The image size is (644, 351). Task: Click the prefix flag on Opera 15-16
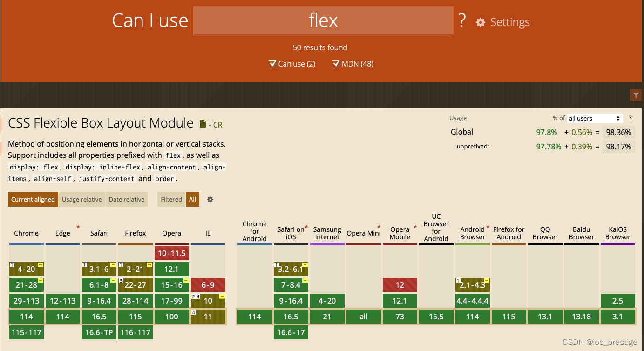pos(186,280)
